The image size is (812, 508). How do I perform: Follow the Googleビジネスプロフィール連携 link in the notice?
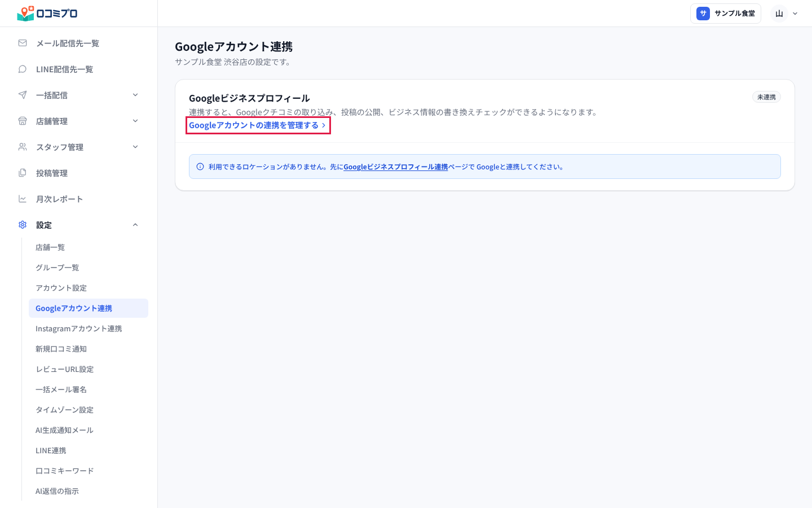pos(396,167)
